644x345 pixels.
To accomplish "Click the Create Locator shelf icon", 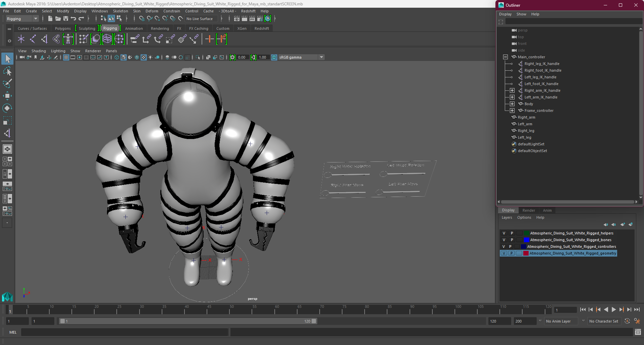I will point(21,39).
